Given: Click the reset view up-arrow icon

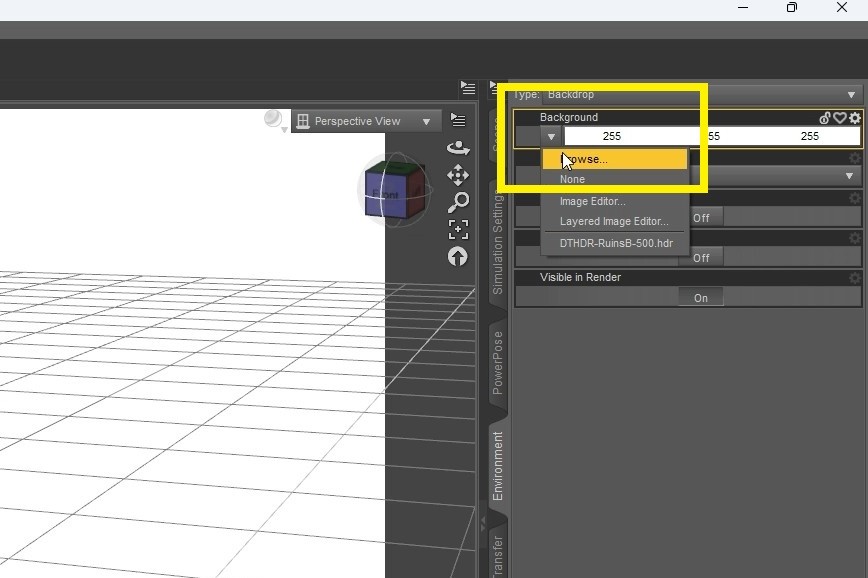Looking at the screenshot, I should (x=458, y=256).
